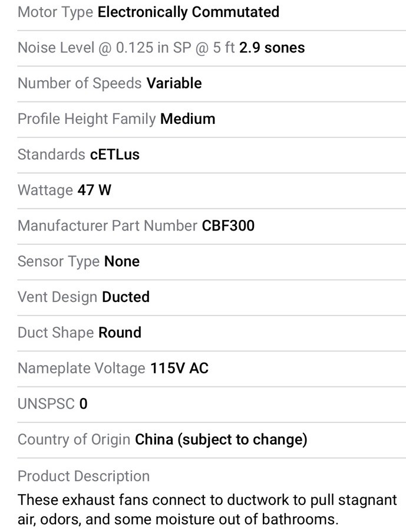Select the Number of Speeds Variable row

click(212, 84)
